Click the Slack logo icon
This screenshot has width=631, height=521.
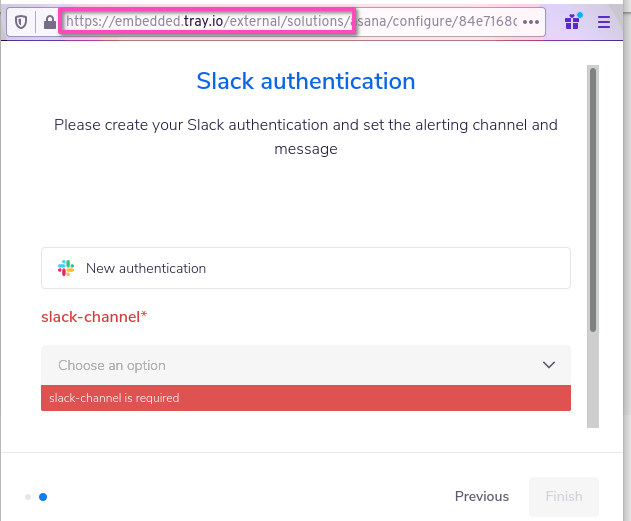(66, 268)
